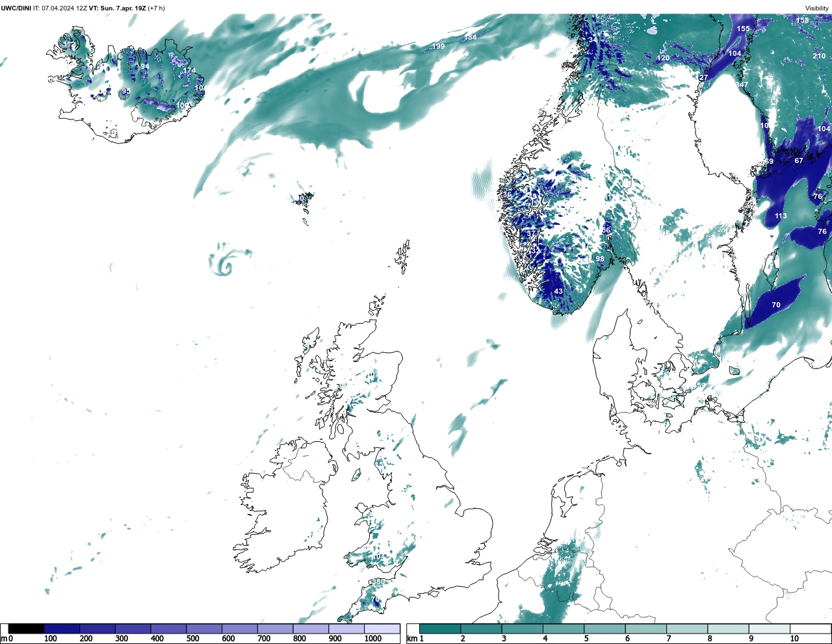Image resolution: width=832 pixels, height=644 pixels.
Task: Click the '184' visibility value on map
Action: click(x=470, y=37)
